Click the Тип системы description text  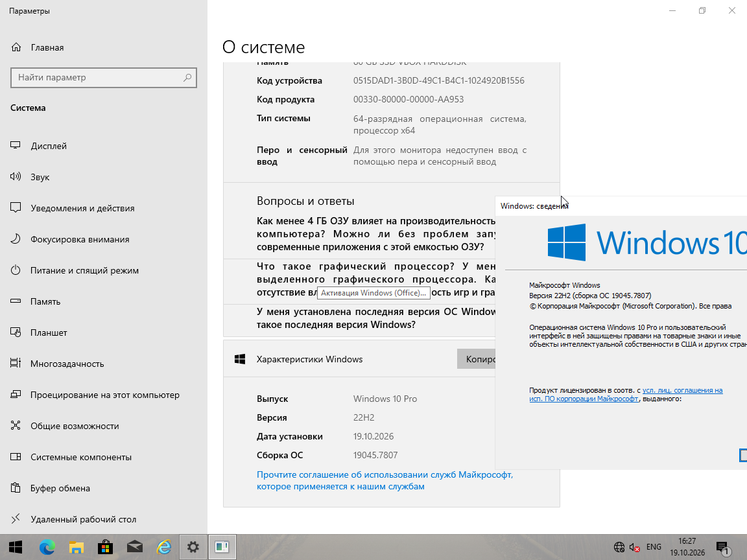440,124
